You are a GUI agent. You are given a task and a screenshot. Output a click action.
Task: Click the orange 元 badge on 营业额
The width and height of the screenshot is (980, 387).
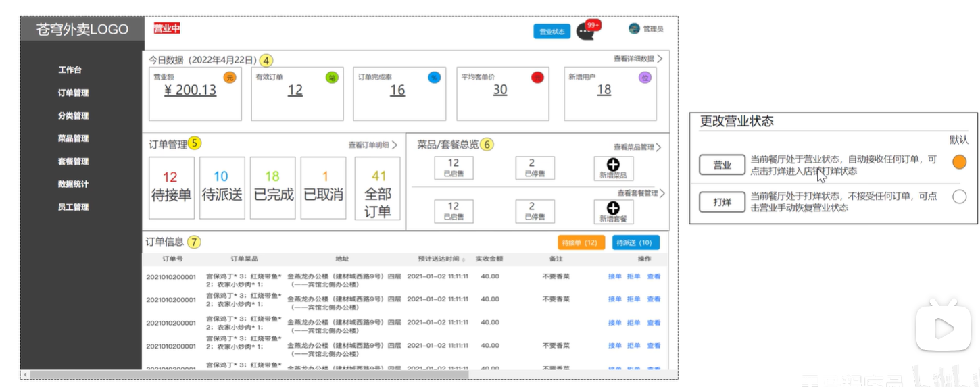click(230, 78)
